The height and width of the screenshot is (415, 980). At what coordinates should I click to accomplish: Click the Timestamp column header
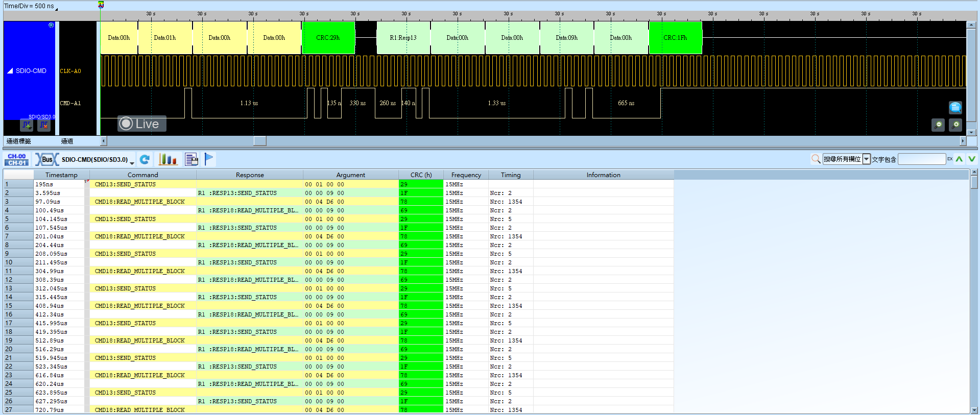61,175
